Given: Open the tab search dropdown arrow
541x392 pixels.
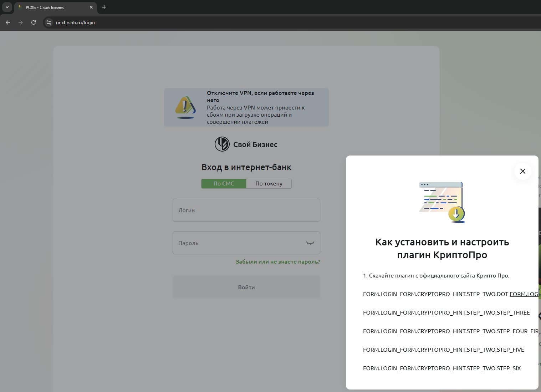Looking at the screenshot, I should (7, 7).
